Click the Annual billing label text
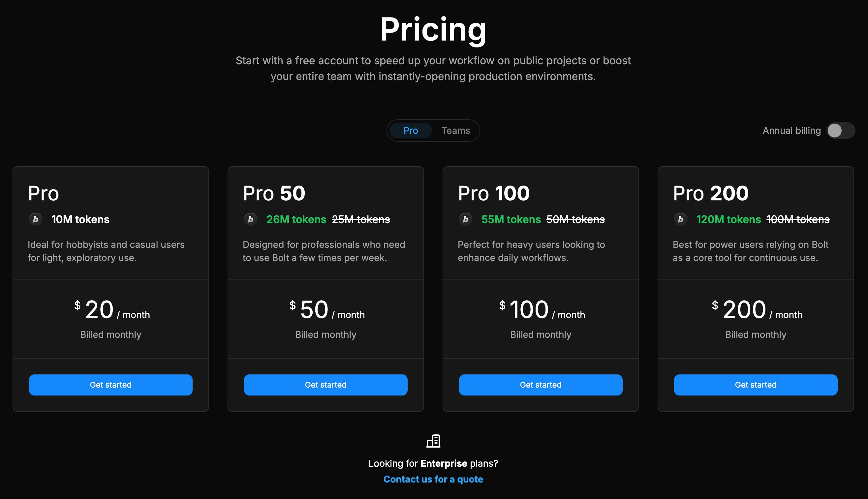868x499 pixels. pyautogui.click(x=791, y=131)
